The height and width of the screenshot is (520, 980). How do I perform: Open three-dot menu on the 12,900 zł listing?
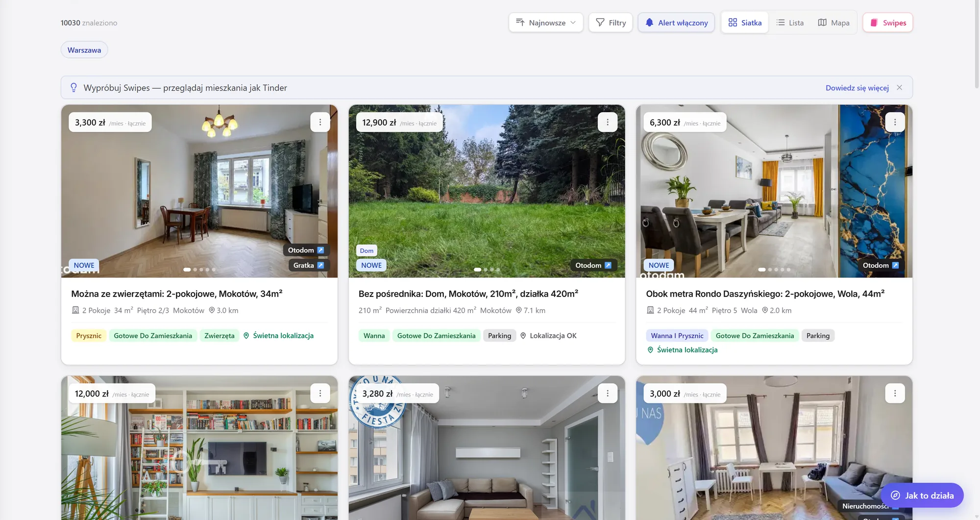(x=608, y=122)
